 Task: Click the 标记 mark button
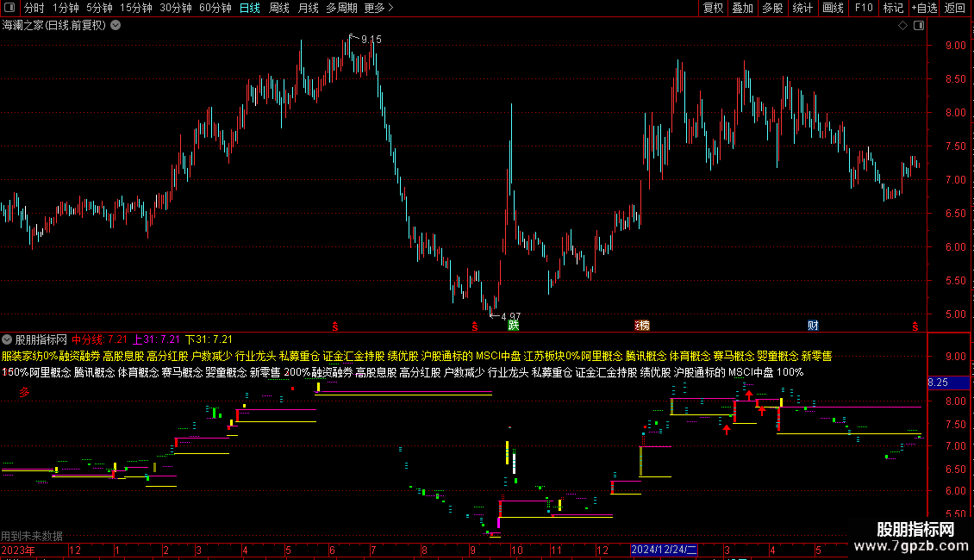(x=893, y=8)
